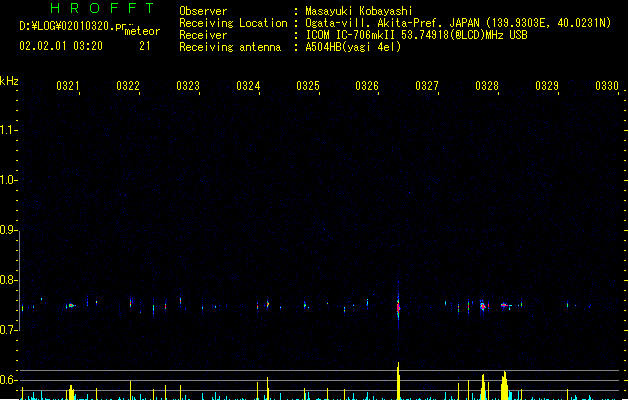The image size is (629, 400).
Task: Click the 0330 time marker
Action: (607, 85)
